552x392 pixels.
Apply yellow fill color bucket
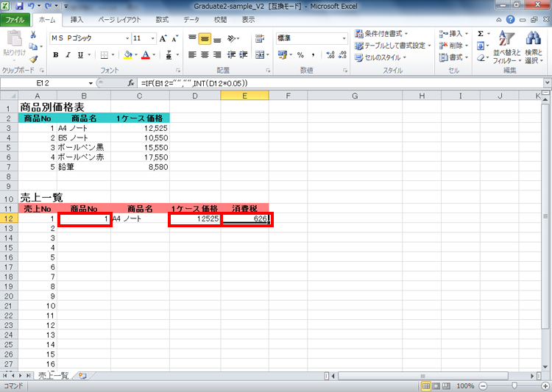pos(128,55)
